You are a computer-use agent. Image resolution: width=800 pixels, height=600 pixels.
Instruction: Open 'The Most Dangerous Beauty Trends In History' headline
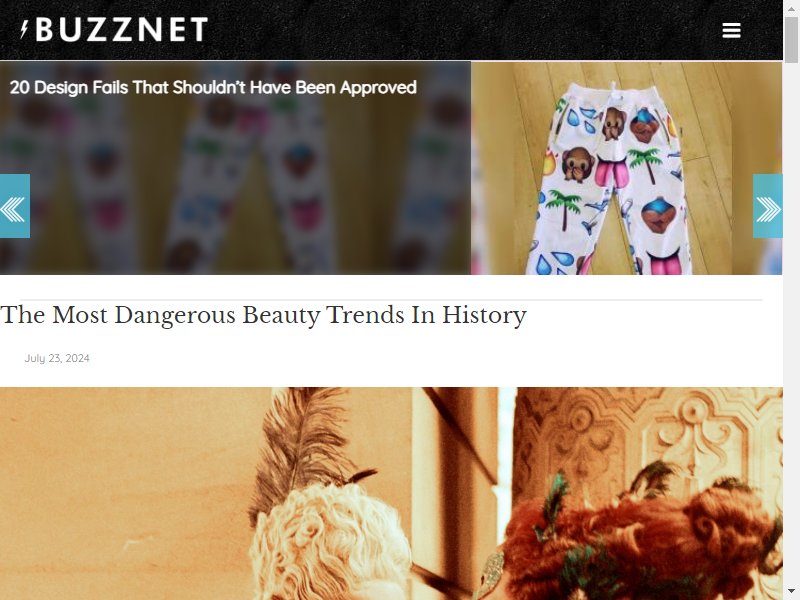pyautogui.click(x=263, y=315)
